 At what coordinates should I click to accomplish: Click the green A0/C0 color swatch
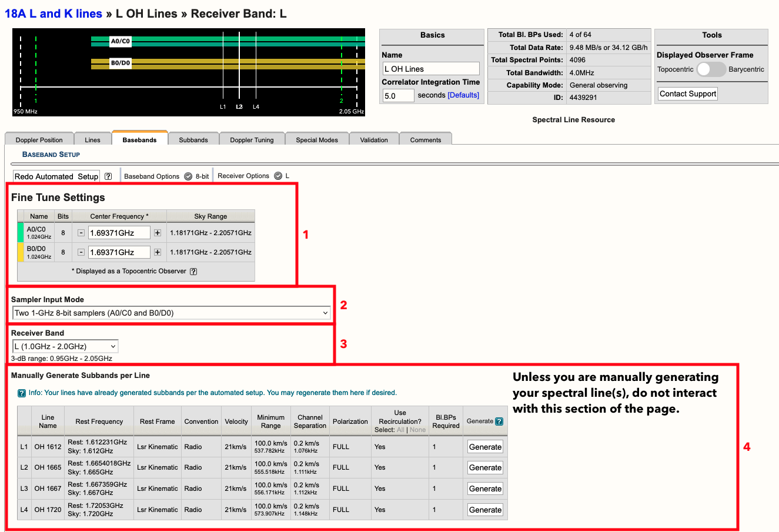coord(21,233)
